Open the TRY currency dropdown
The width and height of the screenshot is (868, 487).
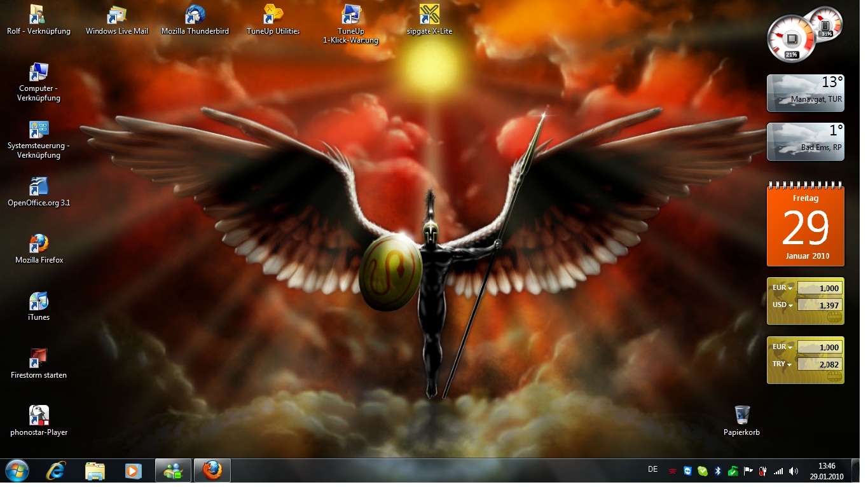(x=782, y=364)
